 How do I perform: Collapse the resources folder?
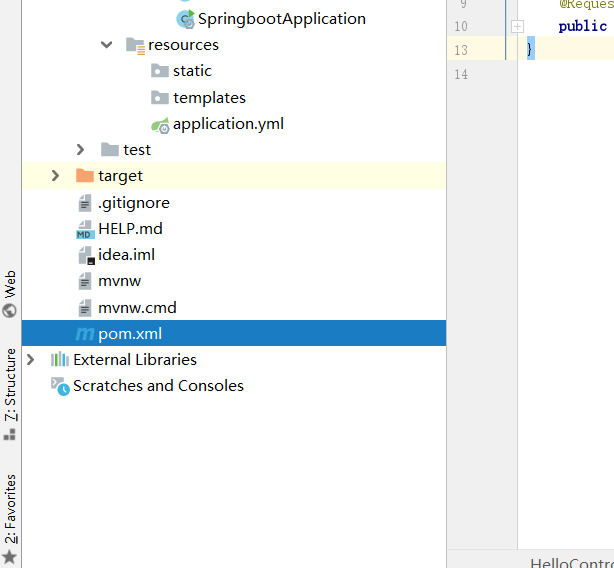point(107,45)
